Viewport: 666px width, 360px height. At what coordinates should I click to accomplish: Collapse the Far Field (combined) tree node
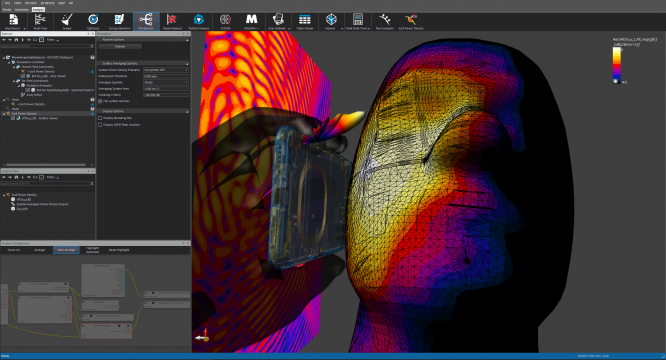(x=14, y=81)
